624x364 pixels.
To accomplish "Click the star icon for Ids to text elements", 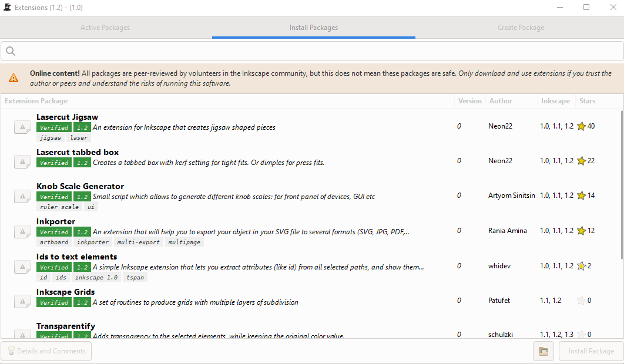I will point(582,266).
